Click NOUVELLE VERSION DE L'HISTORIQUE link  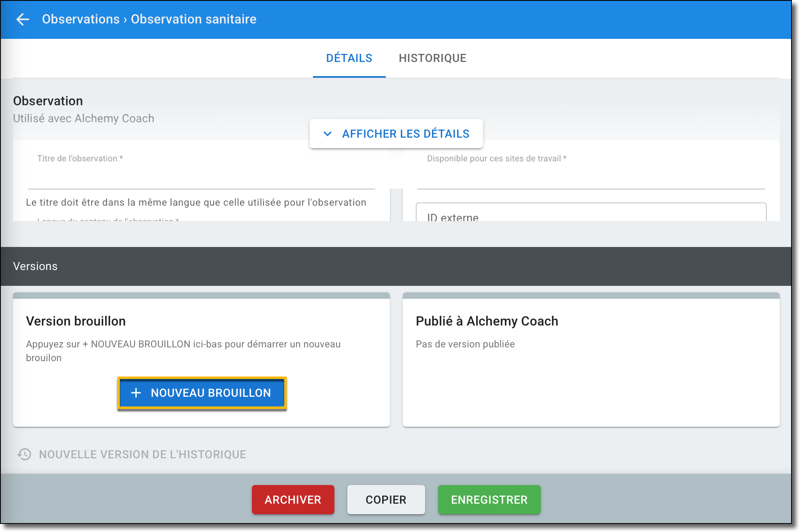(142, 454)
